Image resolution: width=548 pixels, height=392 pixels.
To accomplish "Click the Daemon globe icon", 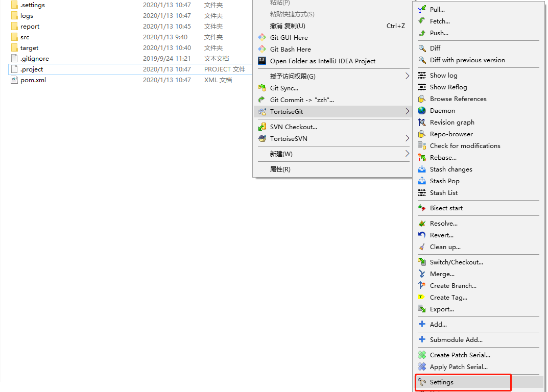I will pyautogui.click(x=422, y=110).
